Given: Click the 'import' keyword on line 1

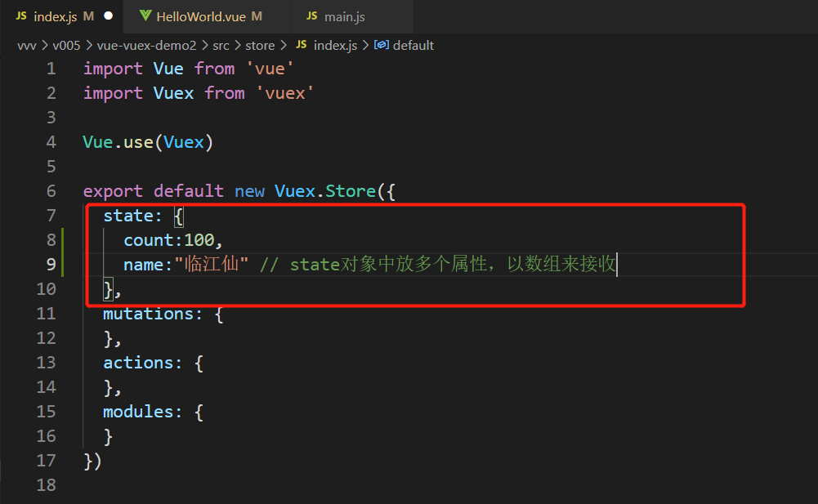Looking at the screenshot, I should point(114,69).
